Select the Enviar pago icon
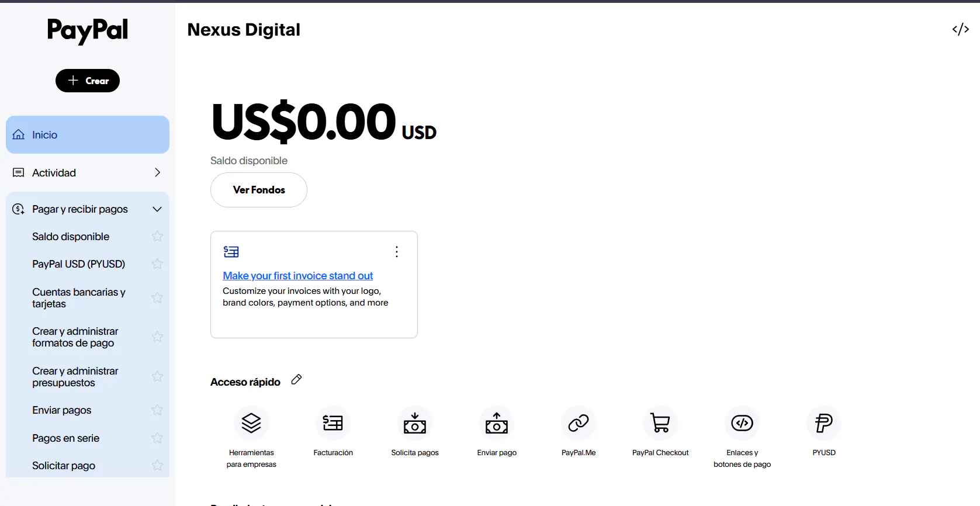Screen dimensions: 980x506 497,423
